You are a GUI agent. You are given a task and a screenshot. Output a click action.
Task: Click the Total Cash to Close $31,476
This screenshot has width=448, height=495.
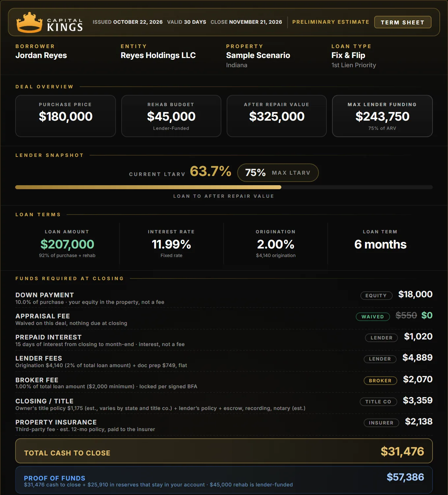pyautogui.click(x=402, y=451)
